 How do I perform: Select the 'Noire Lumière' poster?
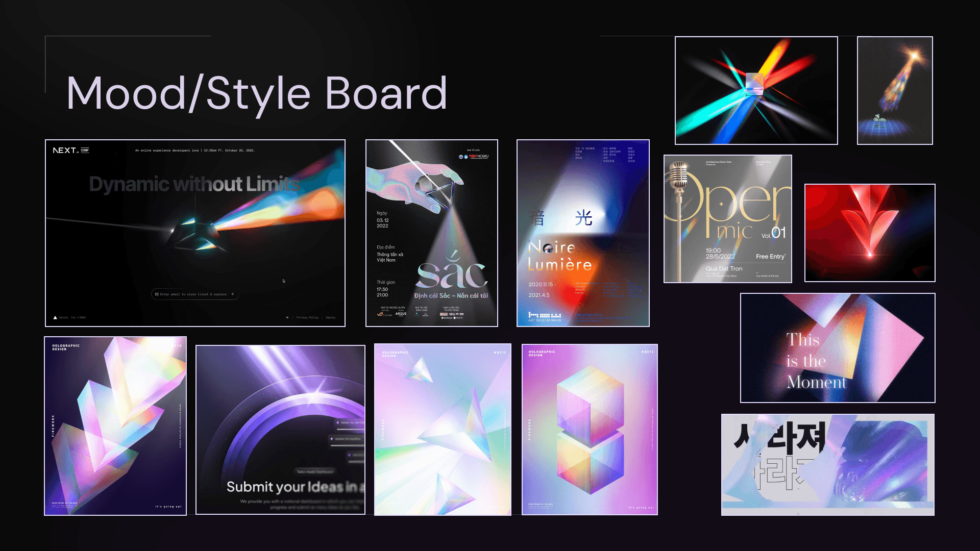tap(582, 233)
